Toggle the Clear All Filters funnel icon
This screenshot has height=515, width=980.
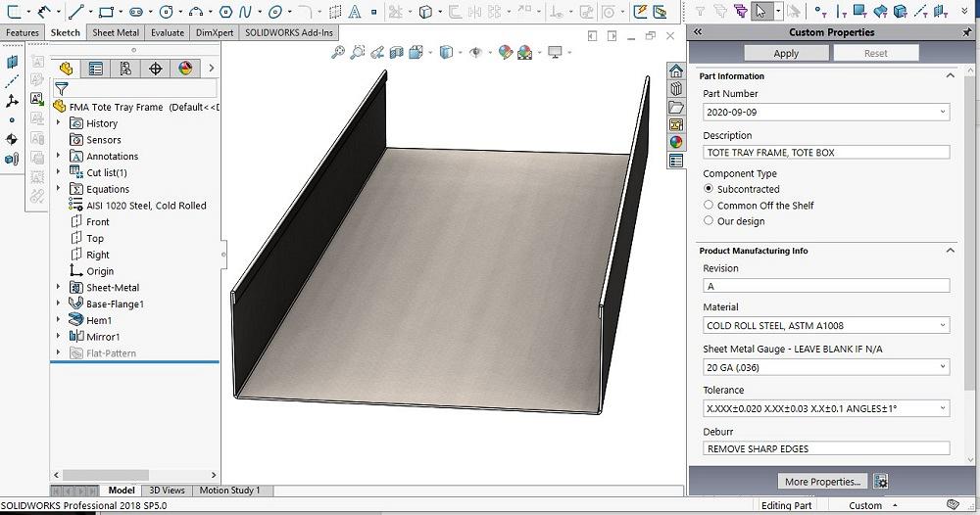pyautogui.click(x=720, y=11)
